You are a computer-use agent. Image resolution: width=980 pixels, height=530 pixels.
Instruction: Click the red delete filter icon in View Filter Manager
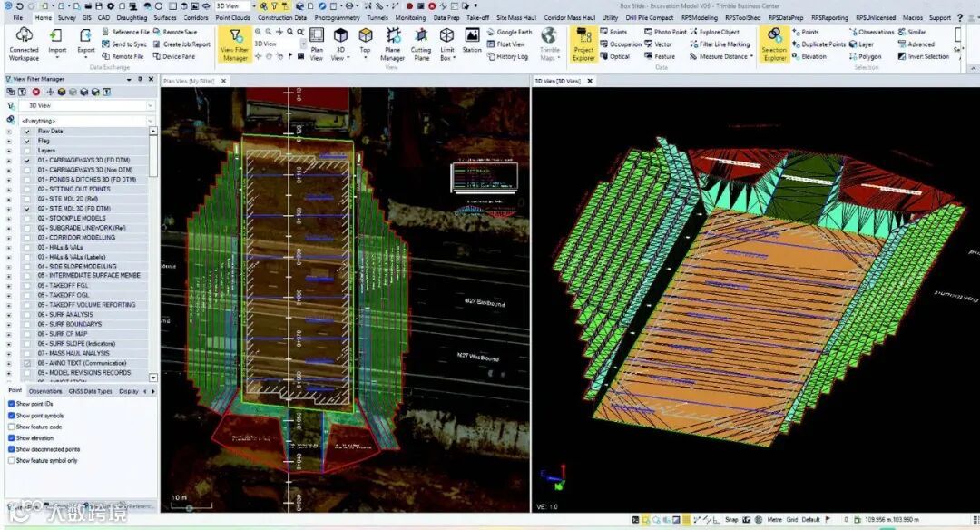(x=36, y=92)
